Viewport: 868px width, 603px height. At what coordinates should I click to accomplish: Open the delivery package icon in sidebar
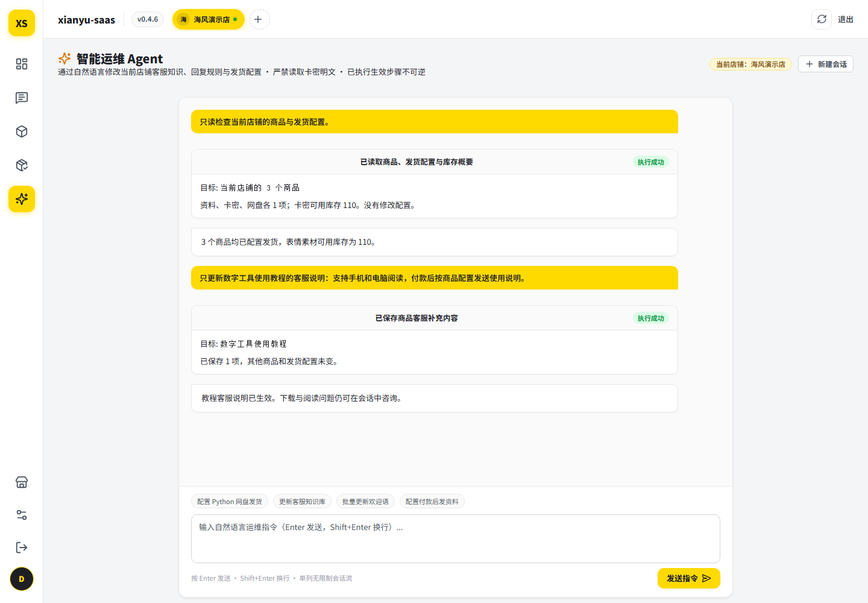(22, 165)
